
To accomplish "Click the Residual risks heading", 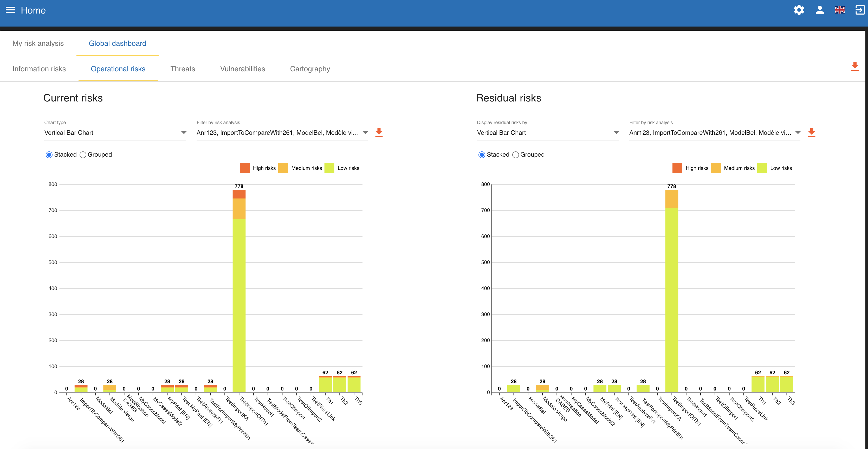I will (x=508, y=98).
